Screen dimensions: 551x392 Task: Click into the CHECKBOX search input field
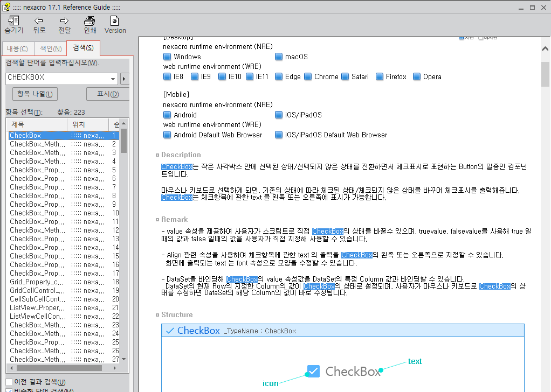tap(57, 78)
